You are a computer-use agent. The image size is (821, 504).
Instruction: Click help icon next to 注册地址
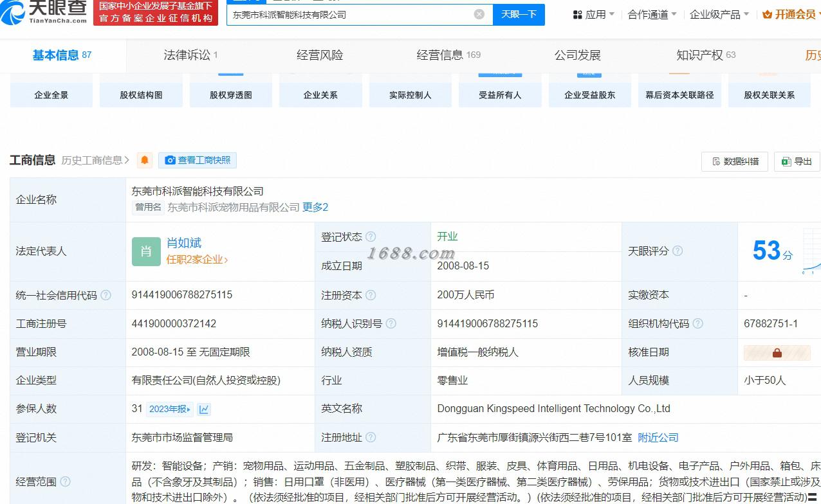point(371,437)
